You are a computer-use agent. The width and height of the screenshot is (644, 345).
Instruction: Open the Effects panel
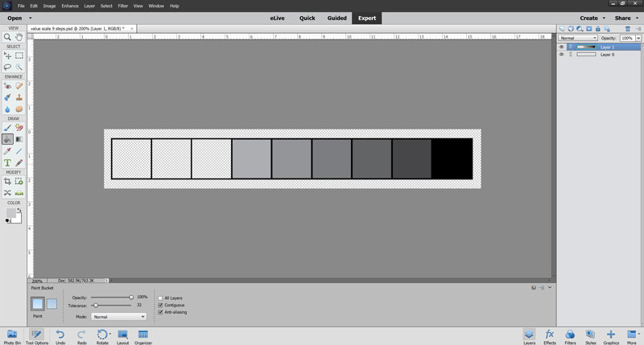coord(550,336)
